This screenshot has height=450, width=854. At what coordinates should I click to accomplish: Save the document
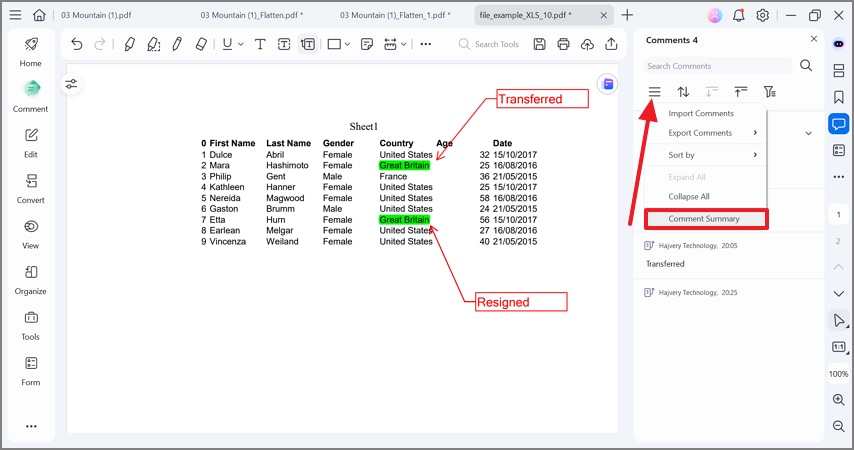pos(539,44)
